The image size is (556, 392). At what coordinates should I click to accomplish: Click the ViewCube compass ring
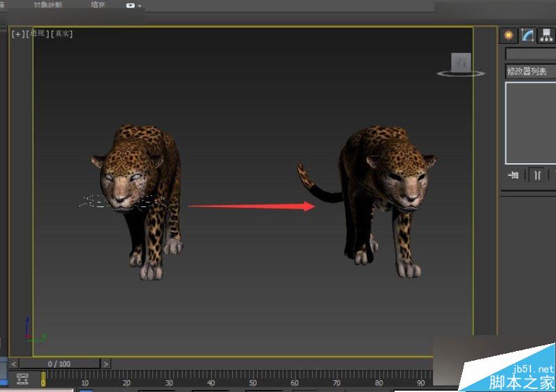click(461, 74)
